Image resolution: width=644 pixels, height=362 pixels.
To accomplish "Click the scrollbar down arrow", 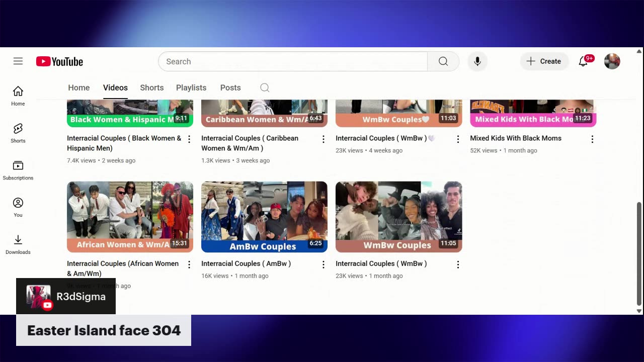I will pyautogui.click(x=639, y=311).
